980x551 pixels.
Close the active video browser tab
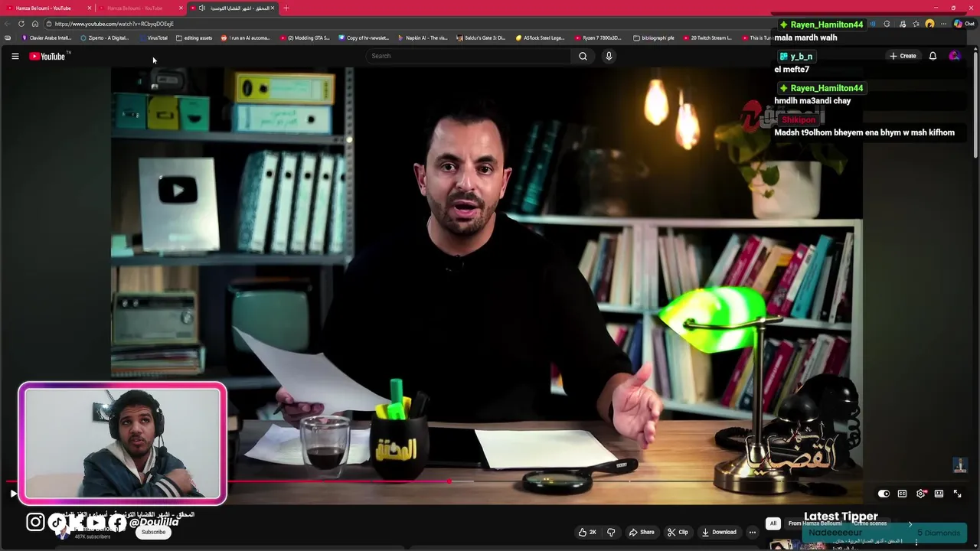272,8
